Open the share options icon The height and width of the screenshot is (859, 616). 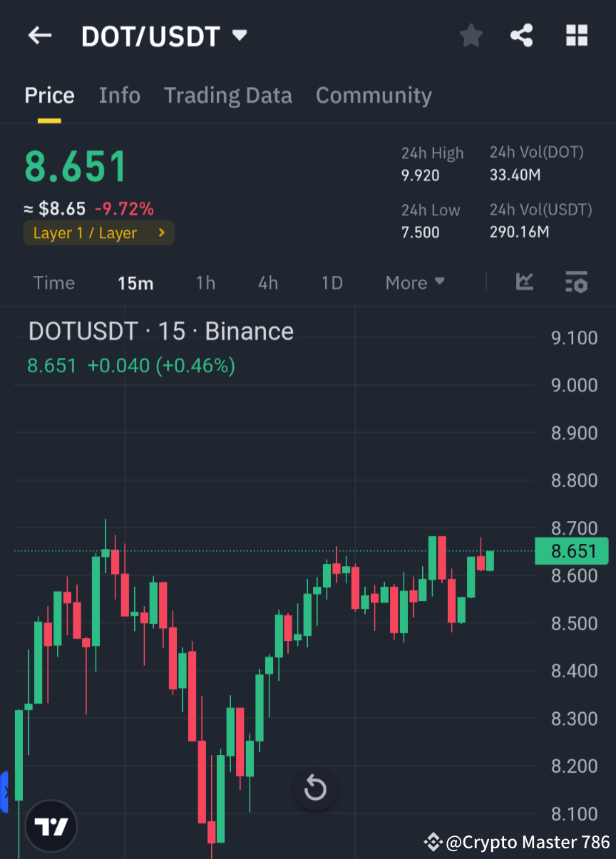point(521,35)
